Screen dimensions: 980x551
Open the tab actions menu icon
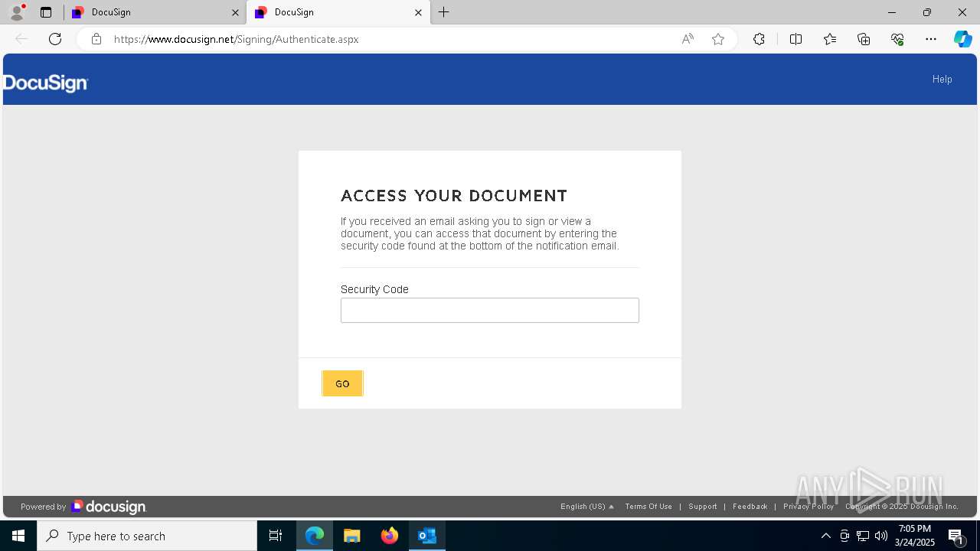(46, 12)
